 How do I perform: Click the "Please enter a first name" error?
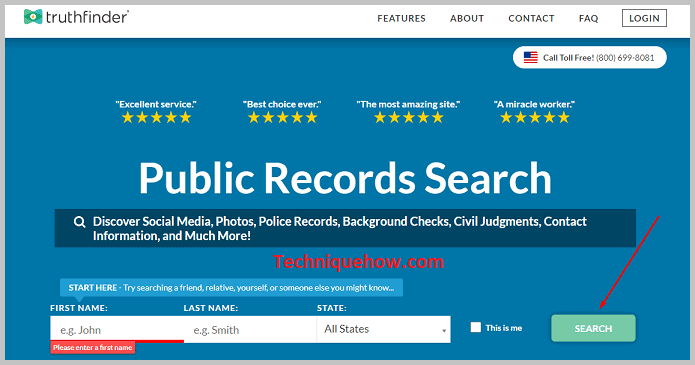(93, 348)
